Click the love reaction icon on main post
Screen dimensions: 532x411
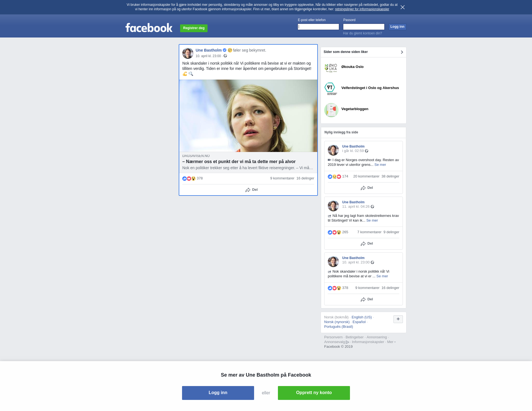click(x=189, y=179)
